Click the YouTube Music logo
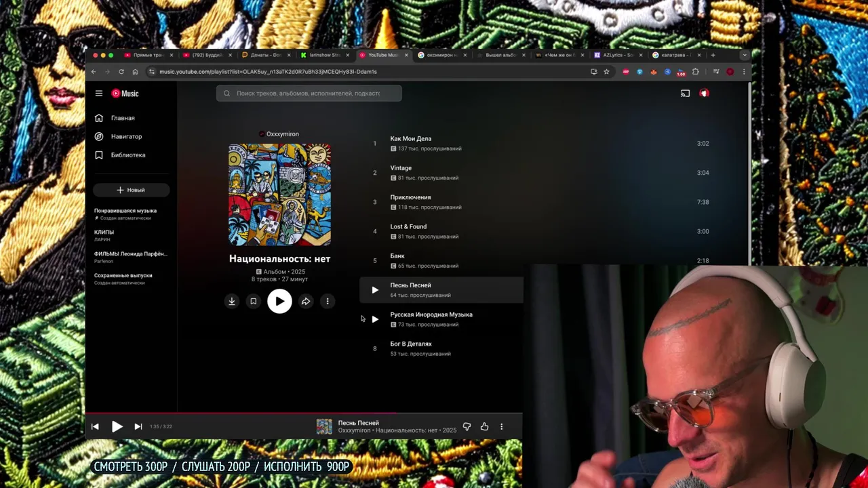Screen dimensions: 868x488 click(125, 94)
